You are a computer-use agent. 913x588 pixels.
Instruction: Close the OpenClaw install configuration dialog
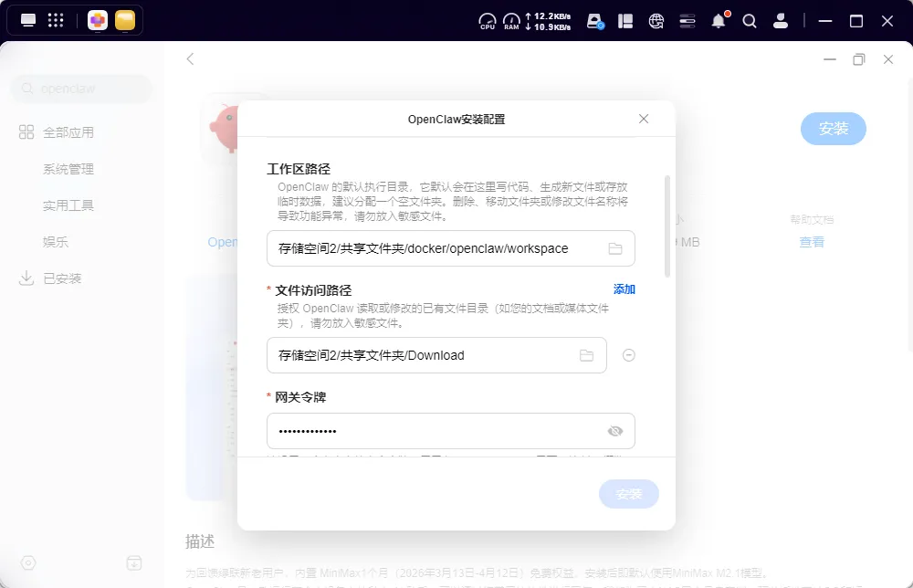tap(644, 119)
